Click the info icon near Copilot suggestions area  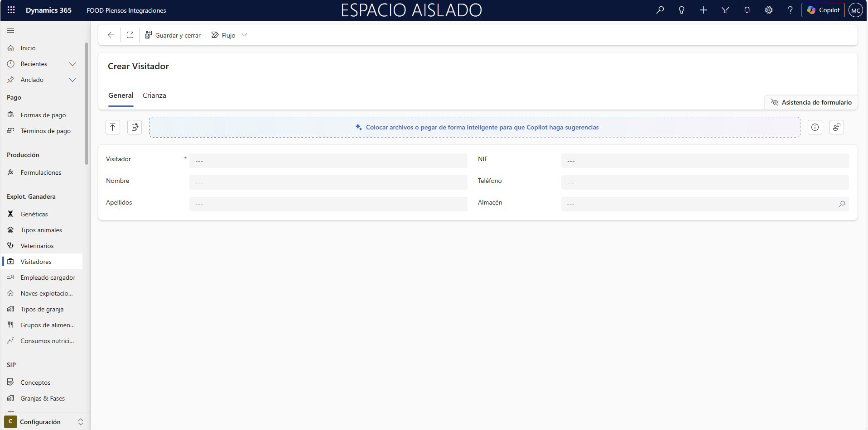click(x=815, y=127)
